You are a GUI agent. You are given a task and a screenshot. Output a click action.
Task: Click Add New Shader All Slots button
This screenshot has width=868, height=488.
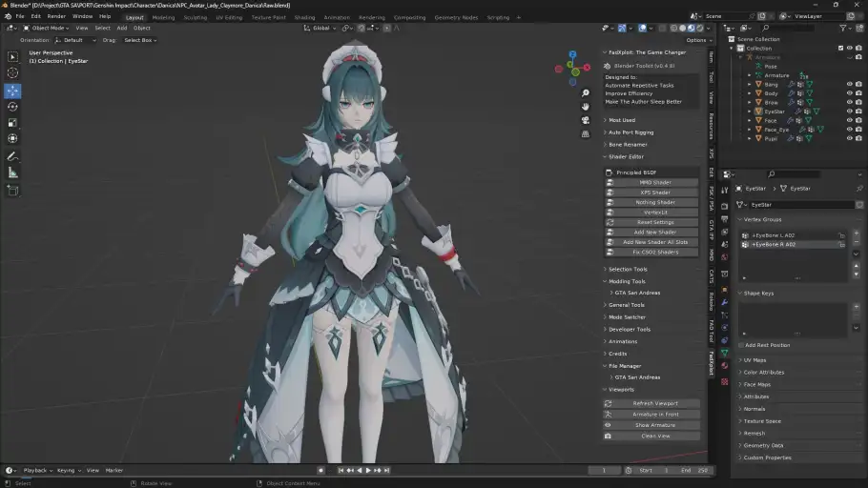tap(651, 242)
